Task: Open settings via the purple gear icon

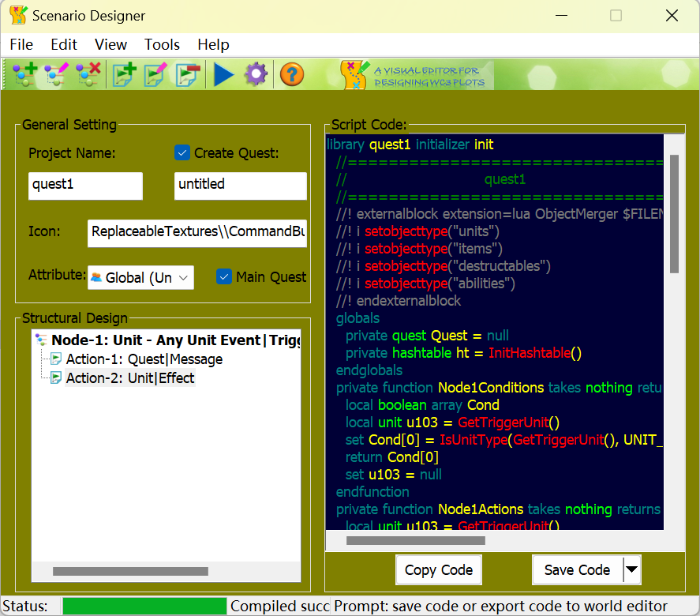Action: pos(256,74)
